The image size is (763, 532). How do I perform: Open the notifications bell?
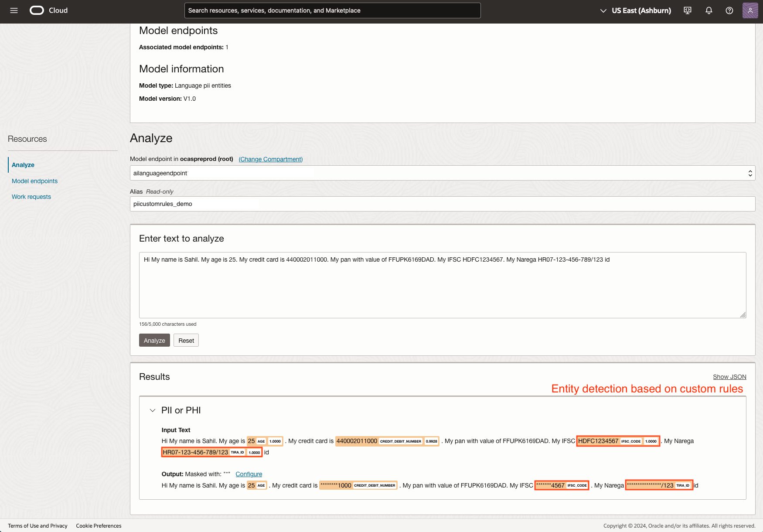pos(709,10)
